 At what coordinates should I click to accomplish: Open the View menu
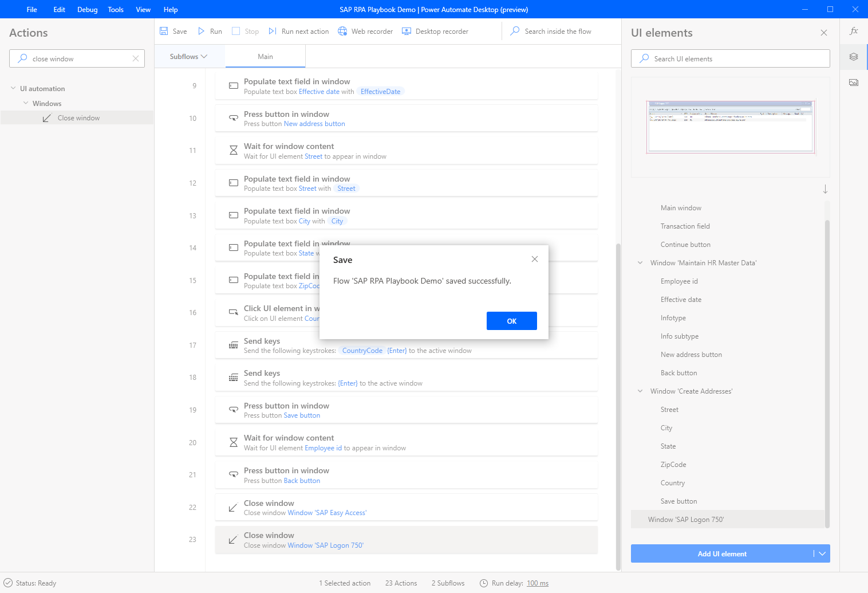click(x=143, y=9)
